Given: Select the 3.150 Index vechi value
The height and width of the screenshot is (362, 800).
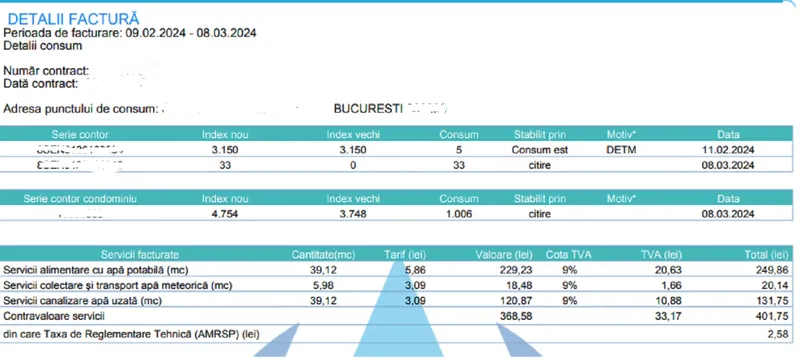Looking at the screenshot, I should click(353, 150).
